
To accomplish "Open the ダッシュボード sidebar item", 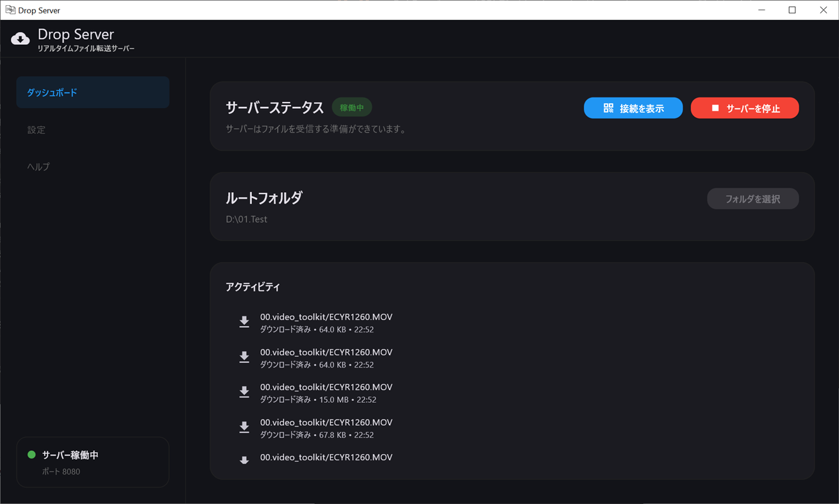I will [x=93, y=92].
